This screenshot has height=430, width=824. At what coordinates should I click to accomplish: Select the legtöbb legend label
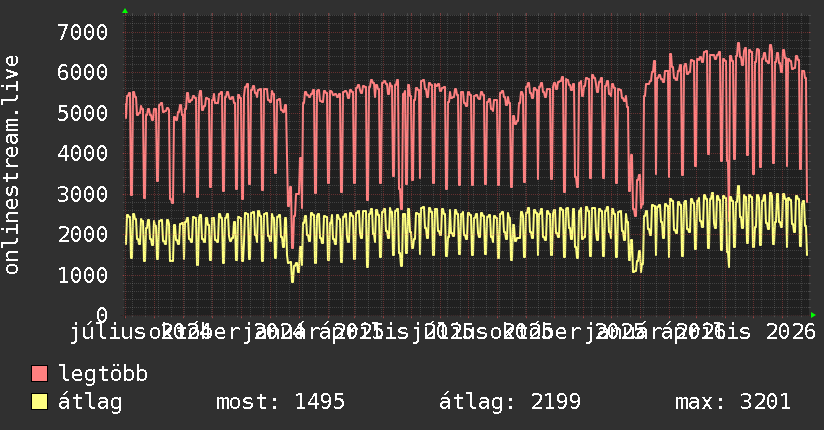coord(103,374)
